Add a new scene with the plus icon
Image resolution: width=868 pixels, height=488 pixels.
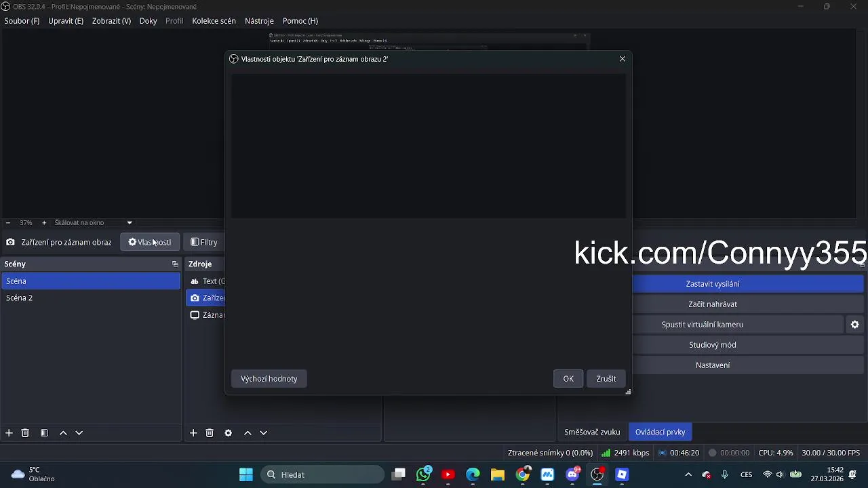pyautogui.click(x=9, y=433)
